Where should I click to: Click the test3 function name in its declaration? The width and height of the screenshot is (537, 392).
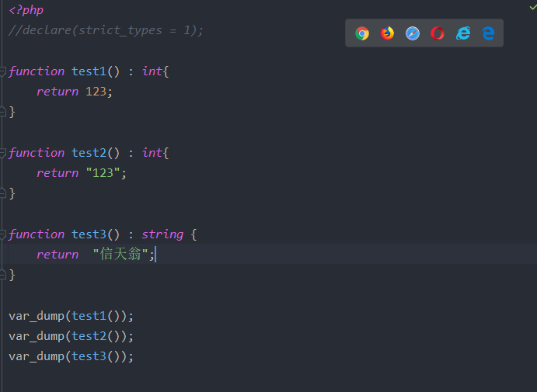coord(89,234)
